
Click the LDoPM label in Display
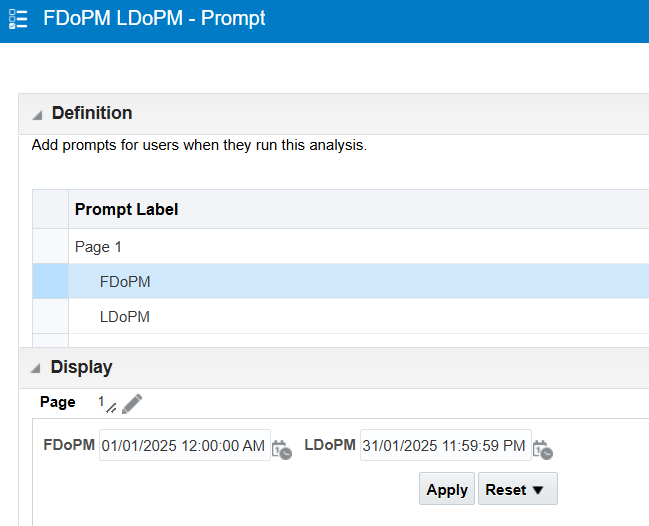[x=330, y=445]
